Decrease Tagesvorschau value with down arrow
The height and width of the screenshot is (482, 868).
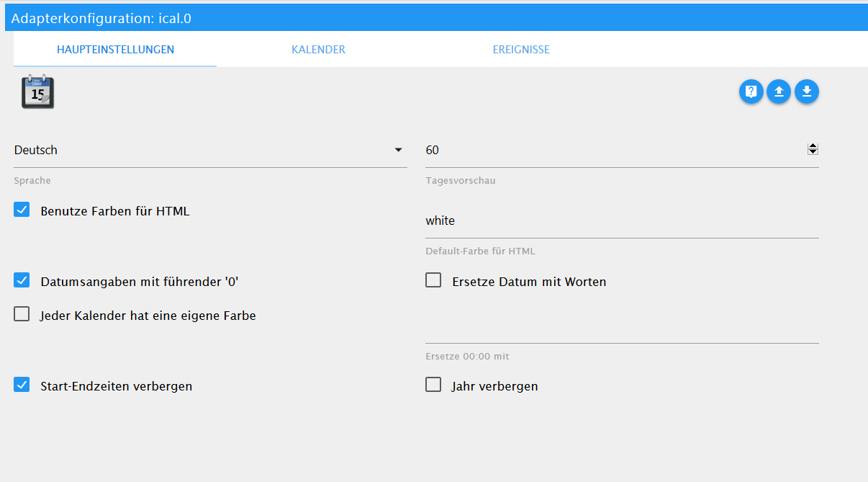[x=813, y=153]
